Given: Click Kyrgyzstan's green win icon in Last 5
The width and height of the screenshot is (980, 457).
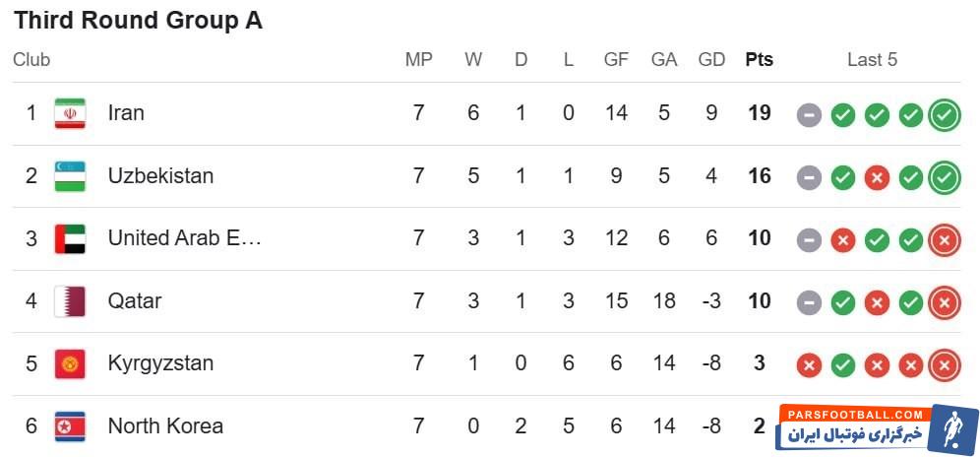Looking at the screenshot, I should (x=842, y=365).
